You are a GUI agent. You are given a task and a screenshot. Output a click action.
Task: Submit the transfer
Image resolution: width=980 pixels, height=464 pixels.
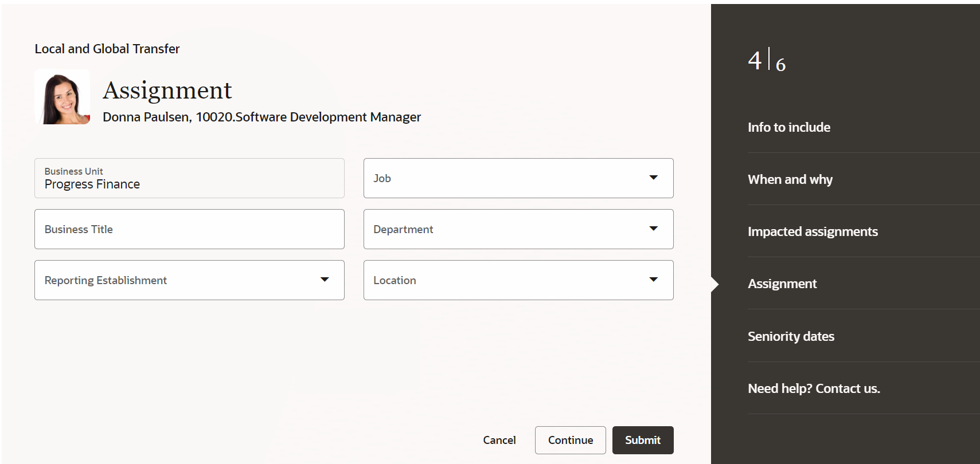click(x=643, y=440)
